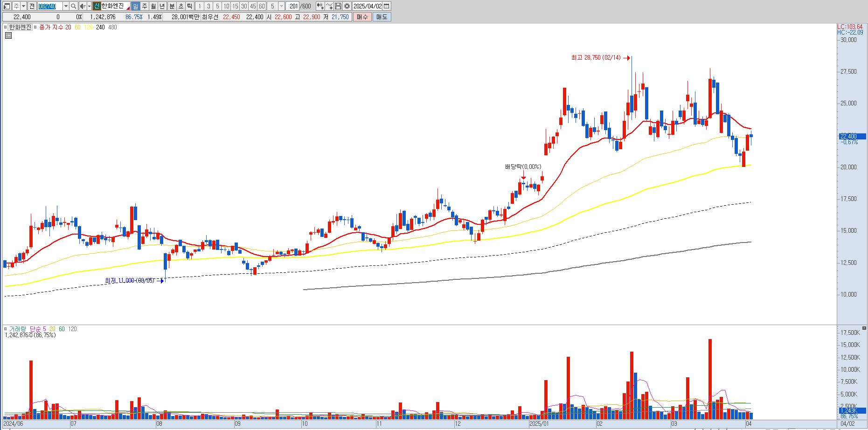Select the daily 일 period toggle

(x=135, y=6)
